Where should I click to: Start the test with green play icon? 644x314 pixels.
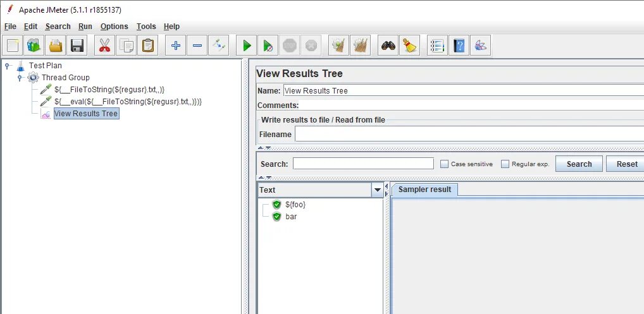tap(247, 45)
